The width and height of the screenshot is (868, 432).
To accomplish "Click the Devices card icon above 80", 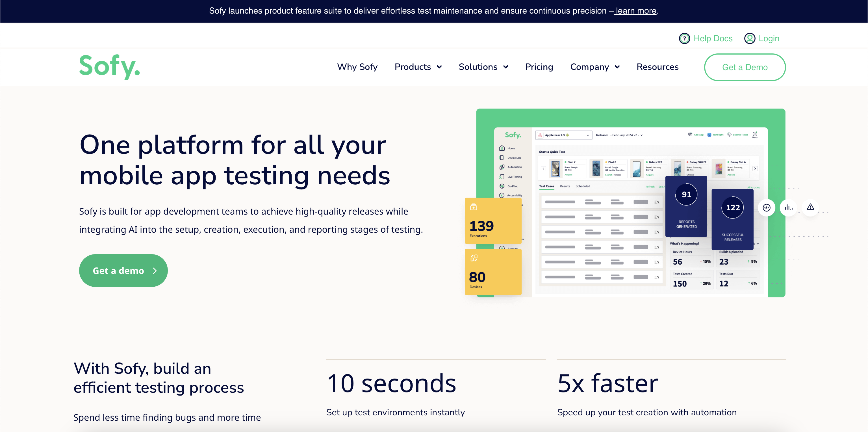I will (x=474, y=258).
